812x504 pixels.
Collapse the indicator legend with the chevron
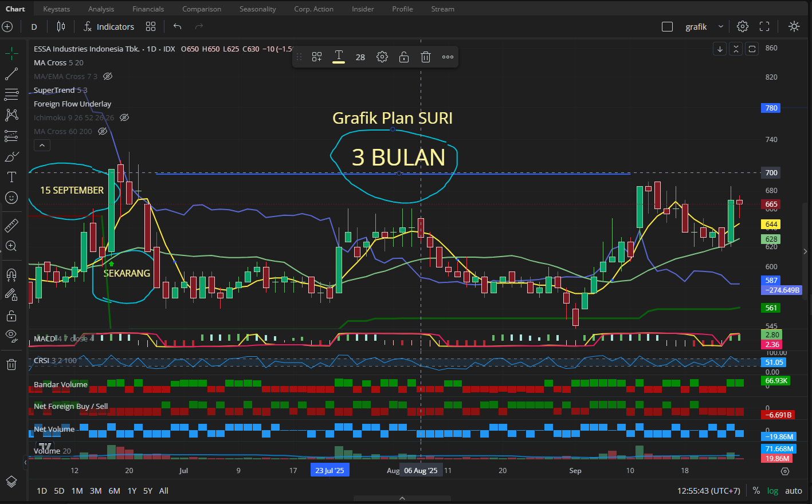click(x=42, y=145)
